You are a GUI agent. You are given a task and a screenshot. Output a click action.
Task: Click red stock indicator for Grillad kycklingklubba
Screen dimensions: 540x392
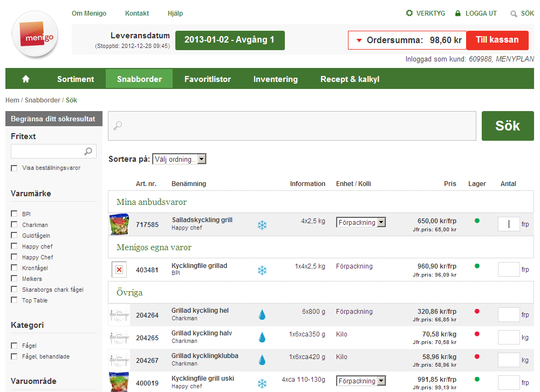point(477,356)
